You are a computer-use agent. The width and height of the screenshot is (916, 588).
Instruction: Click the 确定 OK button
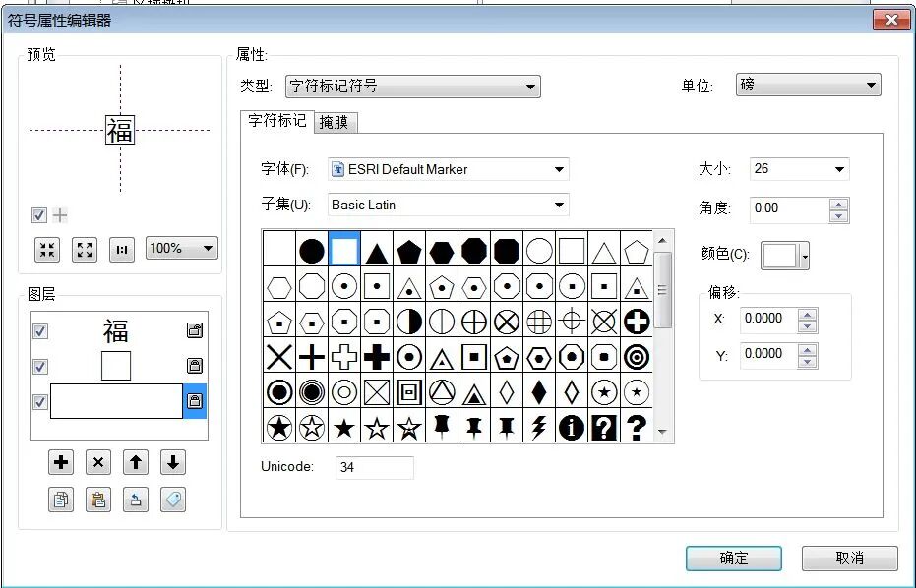click(x=734, y=559)
